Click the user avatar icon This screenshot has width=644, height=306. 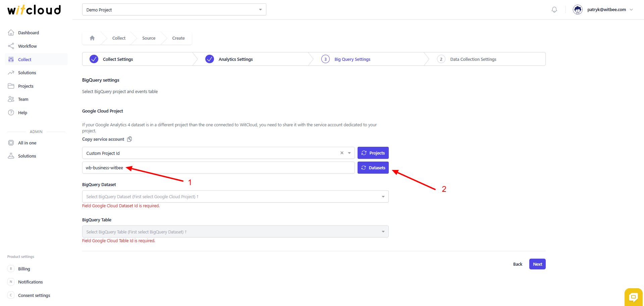(578, 10)
